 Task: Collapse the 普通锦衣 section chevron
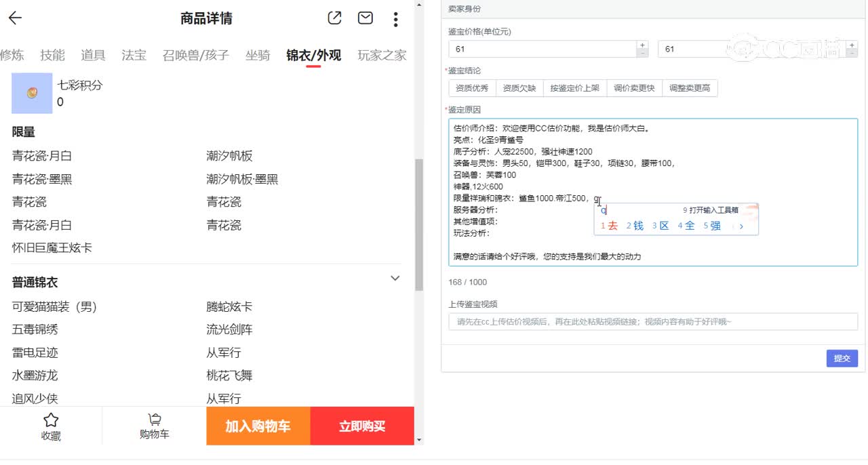pyautogui.click(x=395, y=278)
